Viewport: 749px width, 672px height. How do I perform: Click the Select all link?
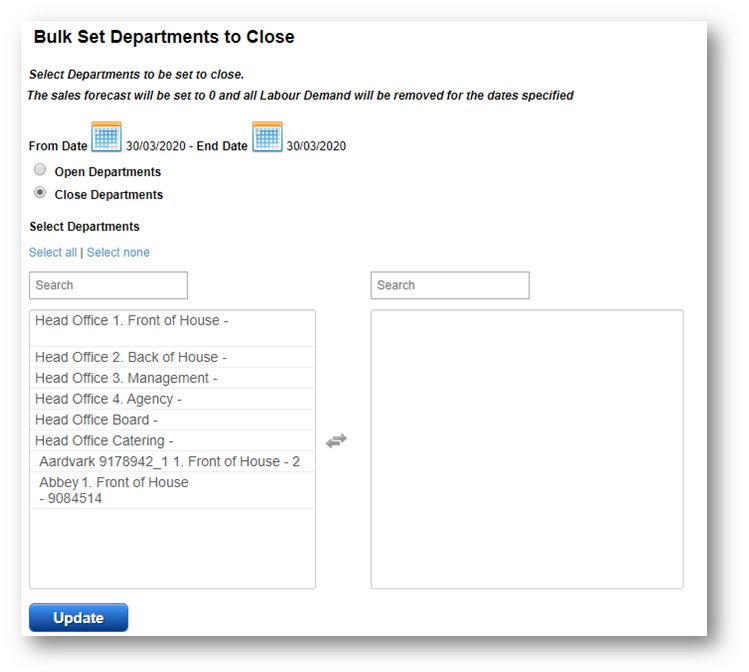pos(52,252)
